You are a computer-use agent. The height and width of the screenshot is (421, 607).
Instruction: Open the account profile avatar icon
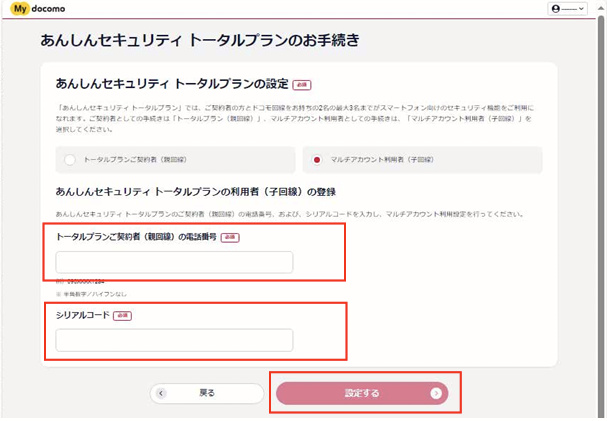(x=555, y=9)
